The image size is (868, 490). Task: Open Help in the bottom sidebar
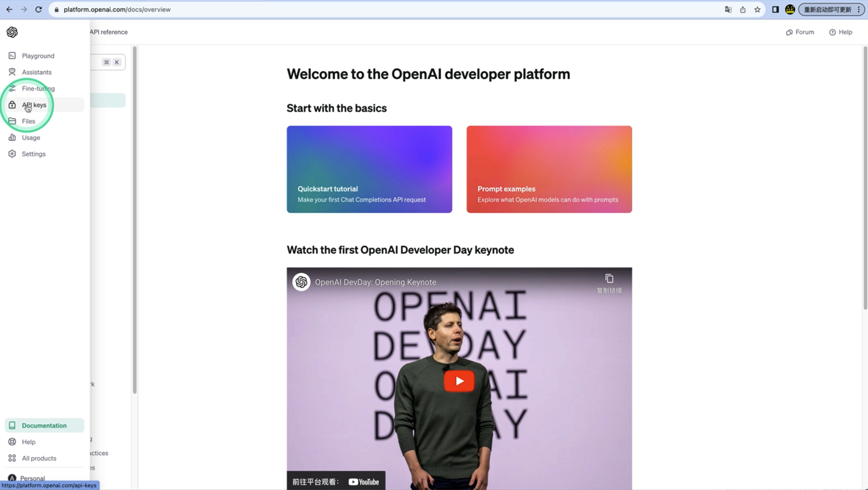pos(45,442)
